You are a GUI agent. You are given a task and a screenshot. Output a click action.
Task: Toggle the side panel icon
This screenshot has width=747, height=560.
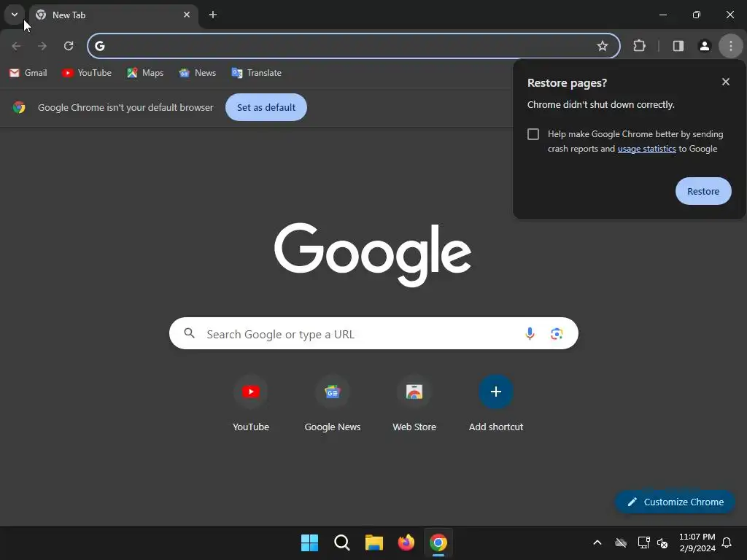pos(678,46)
